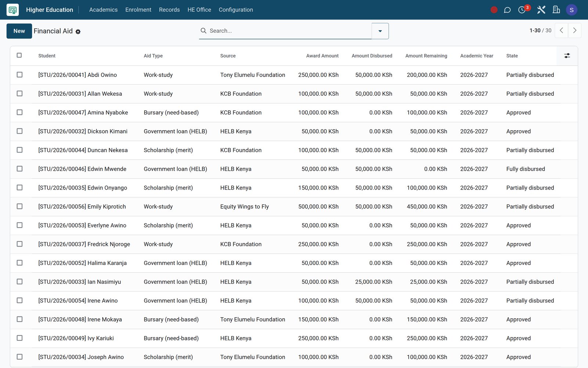Sort by Award Amount column header

point(322,56)
